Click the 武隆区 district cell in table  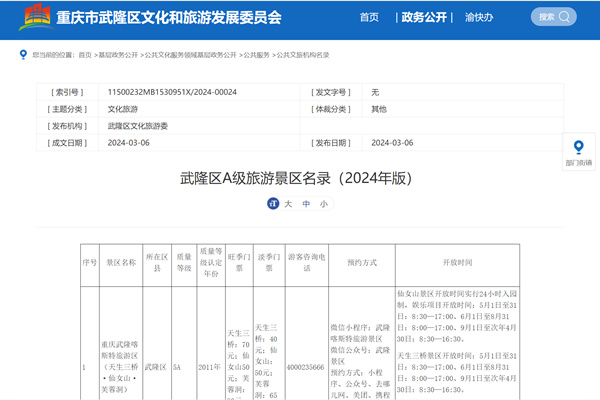pos(156,367)
